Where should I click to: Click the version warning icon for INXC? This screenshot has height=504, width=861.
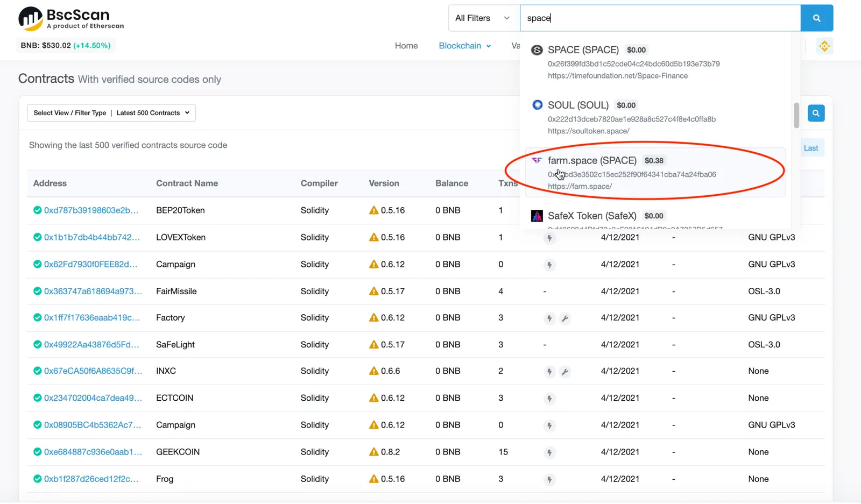[x=373, y=371]
